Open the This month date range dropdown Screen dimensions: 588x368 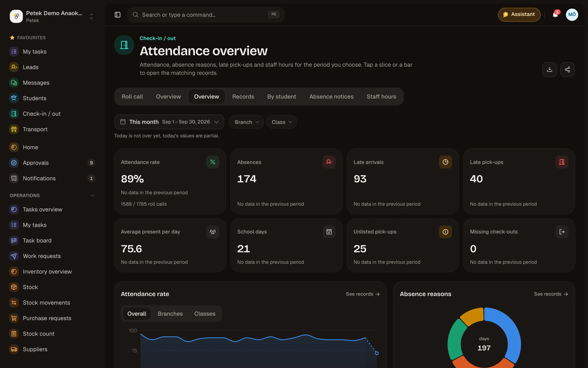pos(169,122)
